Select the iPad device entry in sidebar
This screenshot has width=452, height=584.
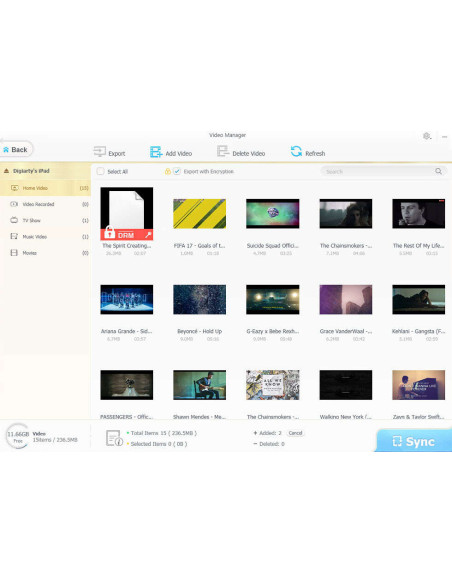coord(45,171)
